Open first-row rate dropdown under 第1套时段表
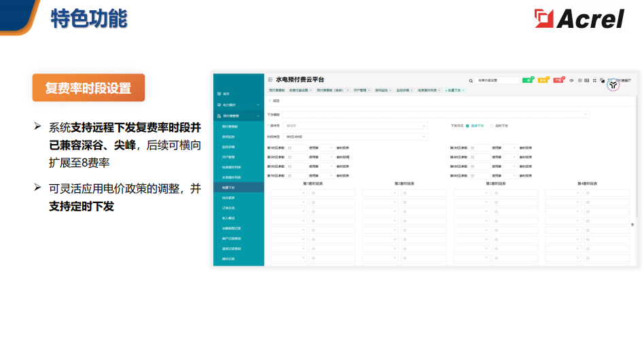The image size is (644, 358). [289, 193]
